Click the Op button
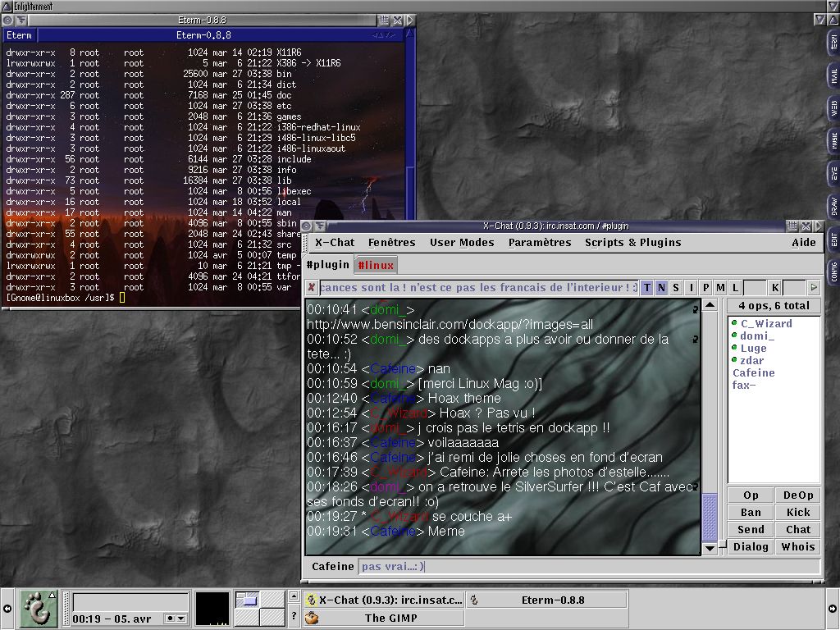 751,495
